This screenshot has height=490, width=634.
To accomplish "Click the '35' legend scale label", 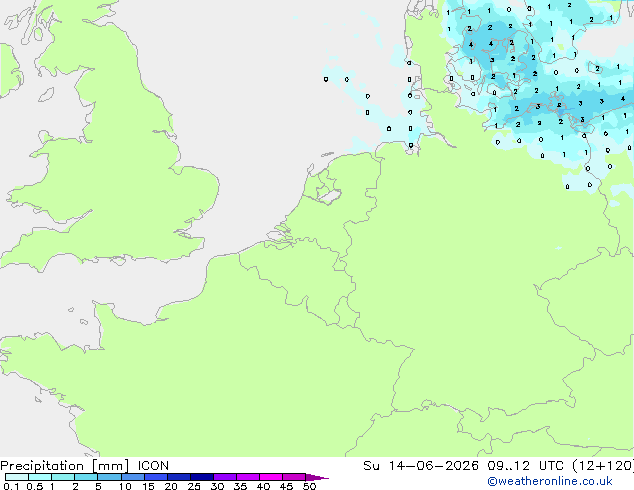I will click(240, 486).
